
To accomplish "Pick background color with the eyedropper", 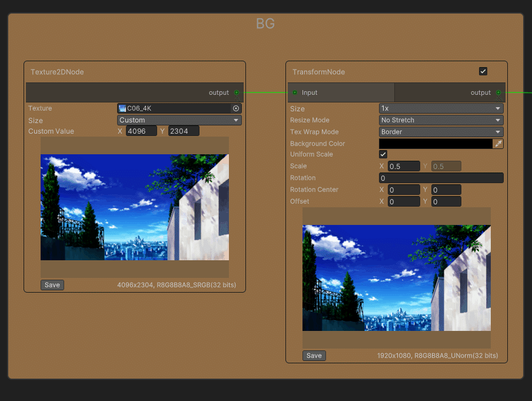I will click(x=498, y=144).
